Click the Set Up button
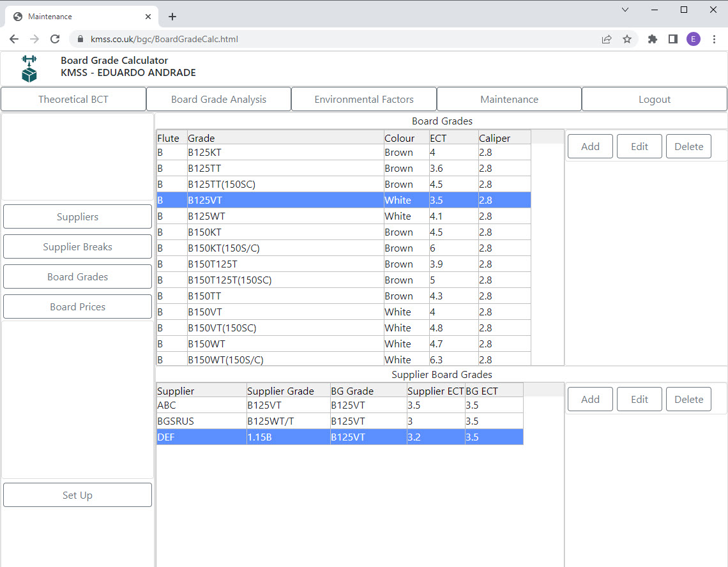728x567 pixels. click(x=77, y=495)
